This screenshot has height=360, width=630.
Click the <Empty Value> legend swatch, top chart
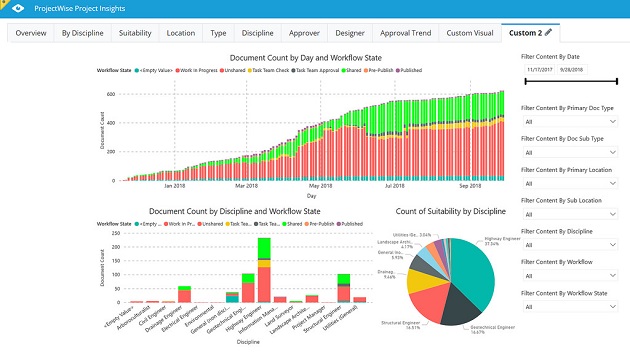point(137,70)
